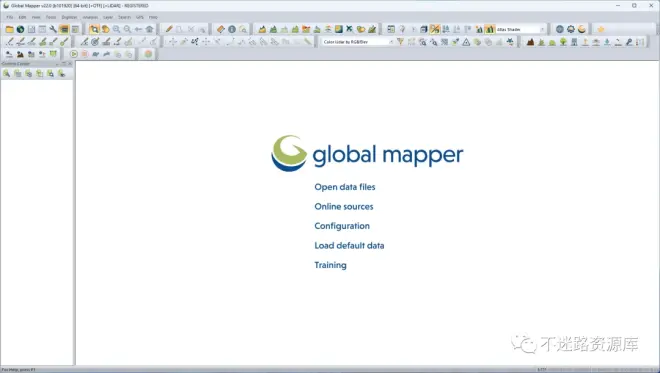660x373 pixels.
Task: Click the warning triangle lidar icon
Action: pyautogui.click(x=466, y=42)
